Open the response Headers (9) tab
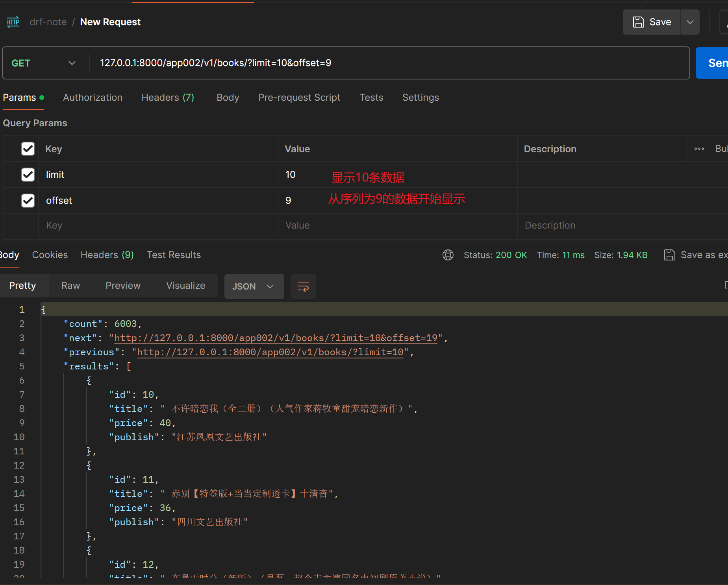The width and height of the screenshot is (728, 585). coord(107,255)
